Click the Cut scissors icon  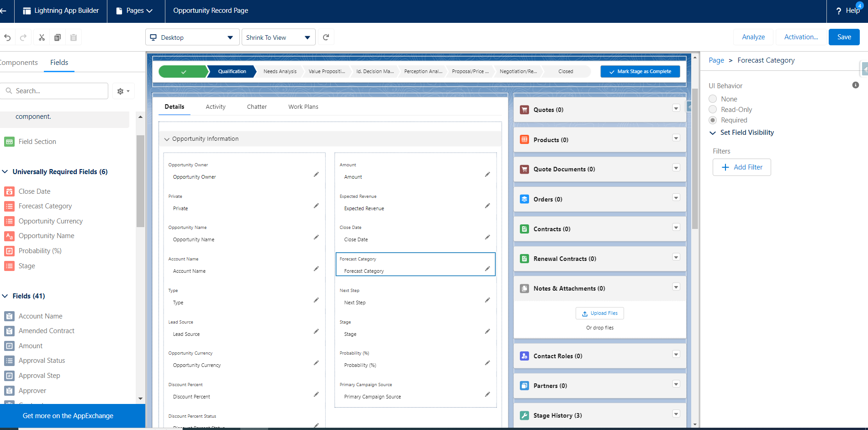click(42, 37)
